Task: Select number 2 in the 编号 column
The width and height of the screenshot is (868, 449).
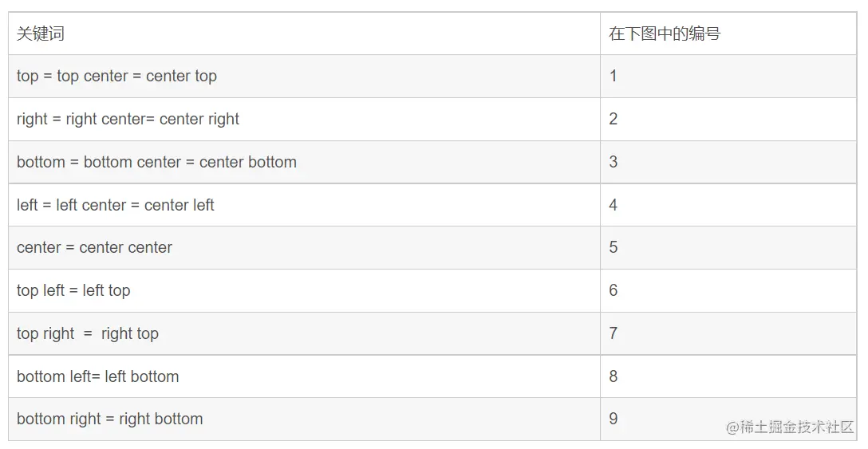Action: [613, 120]
